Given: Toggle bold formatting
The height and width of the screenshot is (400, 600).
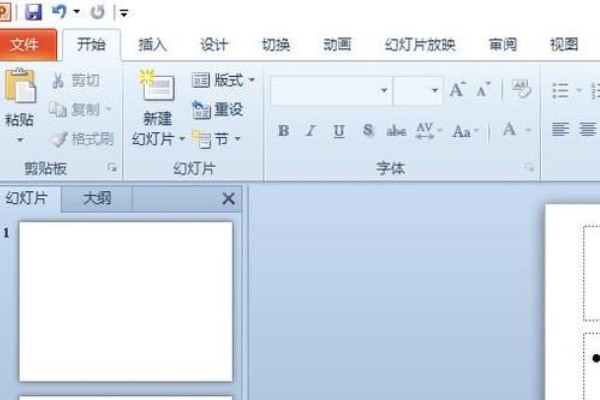Looking at the screenshot, I should 283,131.
